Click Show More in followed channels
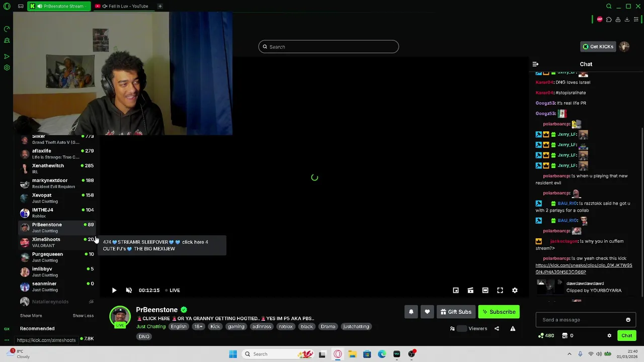 coord(31,316)
